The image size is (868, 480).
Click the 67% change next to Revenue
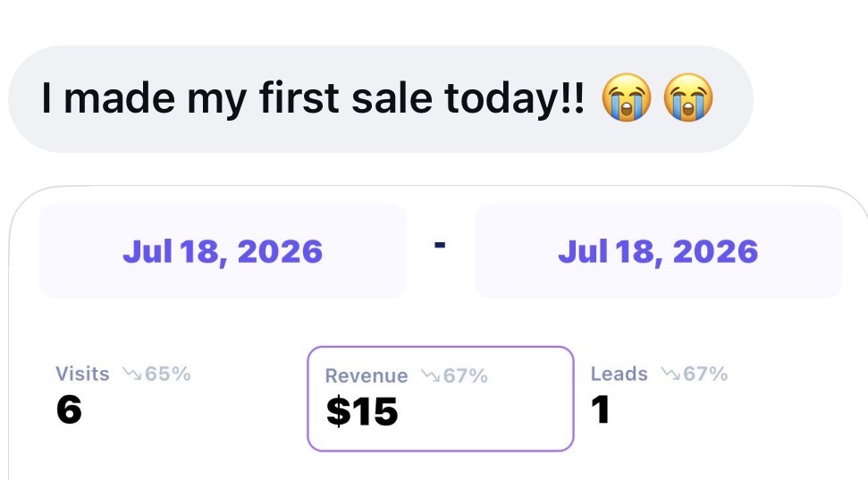point(466,376)
